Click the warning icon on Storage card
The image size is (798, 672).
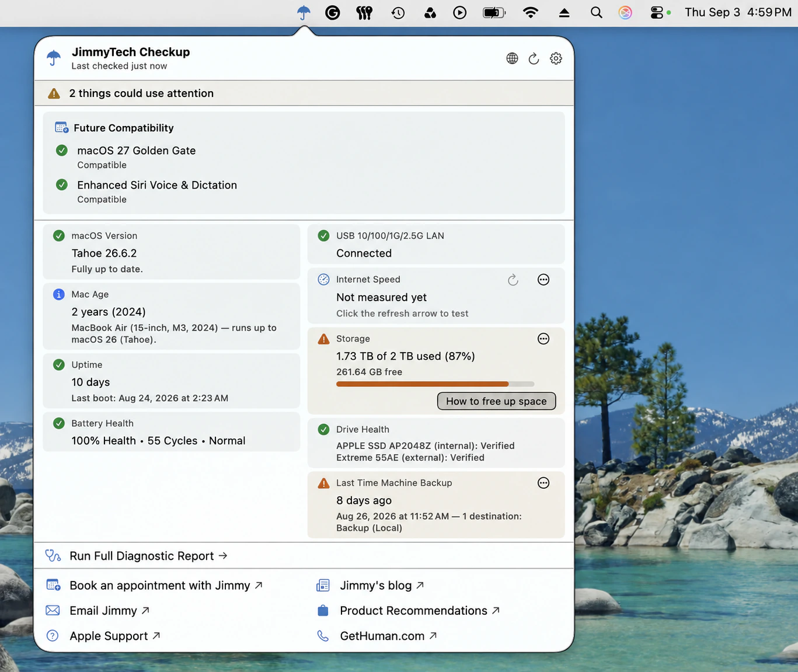[x=323, y=339]
